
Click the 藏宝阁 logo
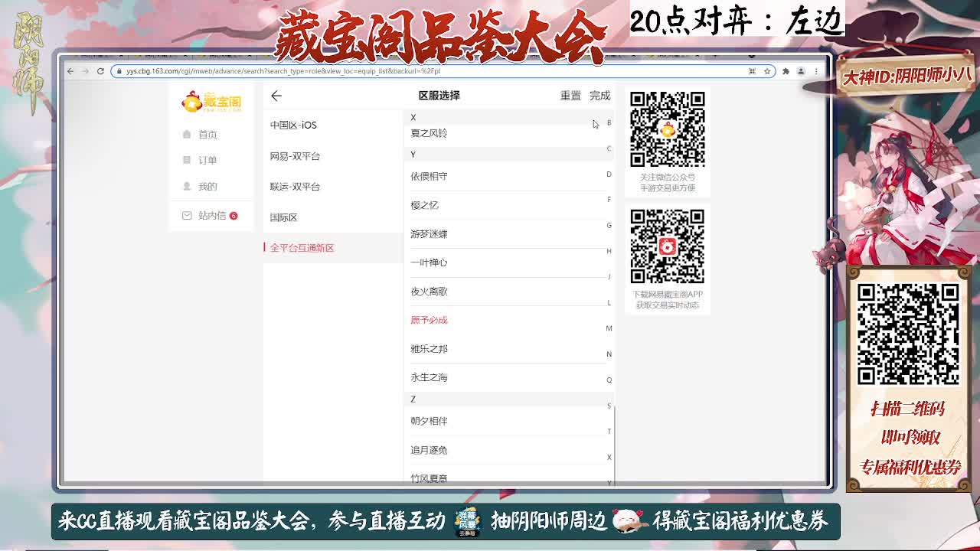click(x=211, y=101)
